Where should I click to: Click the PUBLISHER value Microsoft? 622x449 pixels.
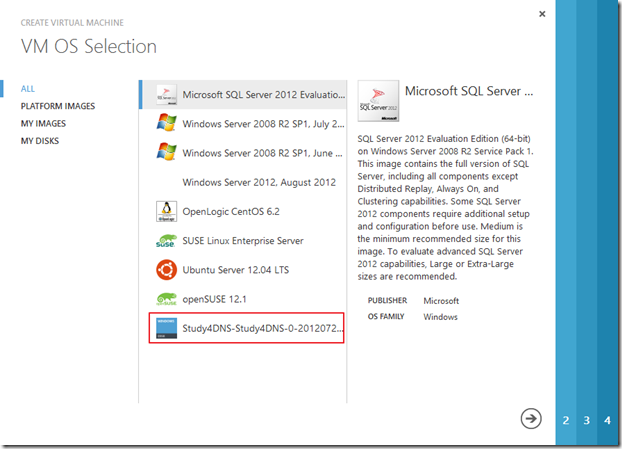pyautogui.click(x=441, y=301)
